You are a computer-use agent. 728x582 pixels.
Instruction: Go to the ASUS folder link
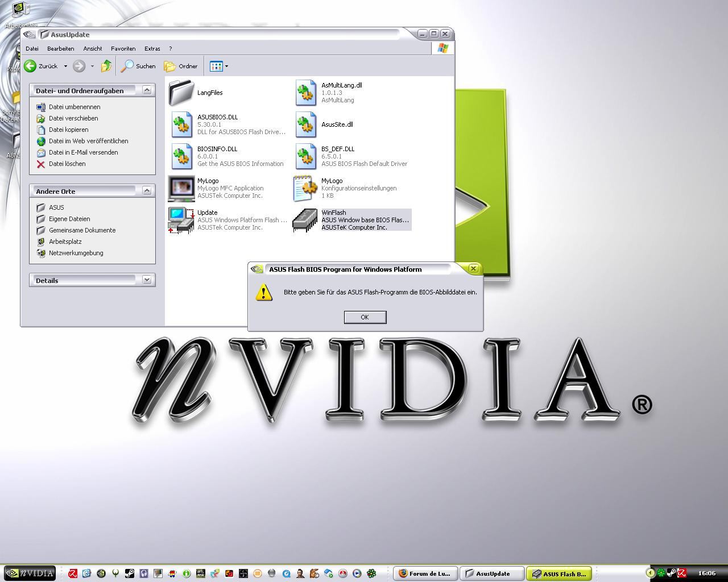56,207
